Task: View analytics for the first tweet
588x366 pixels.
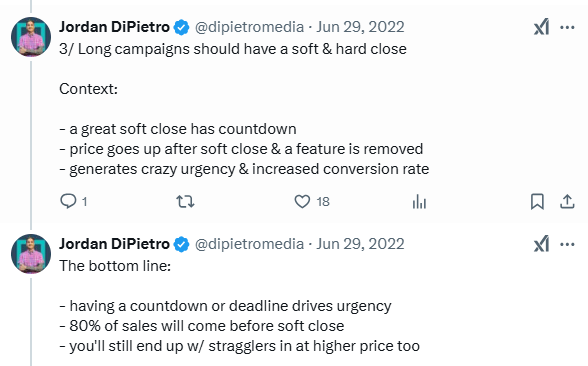Action: [x=419, y=202]
